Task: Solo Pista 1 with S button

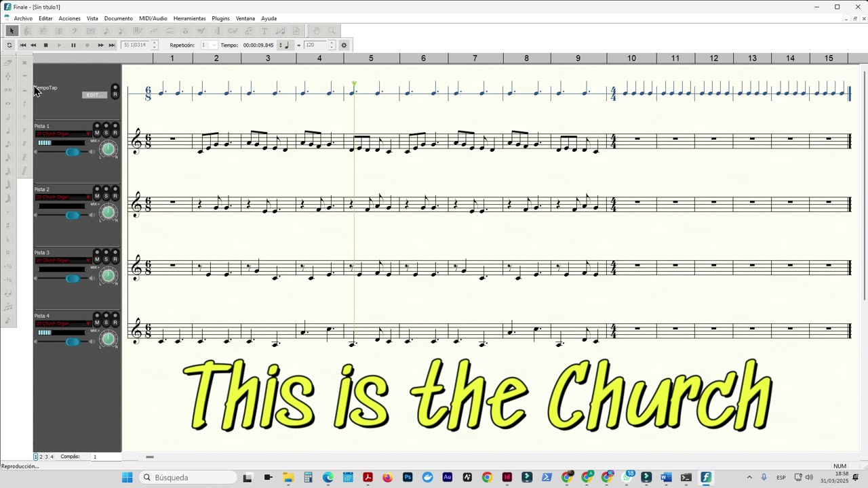Action: [106, 133]
